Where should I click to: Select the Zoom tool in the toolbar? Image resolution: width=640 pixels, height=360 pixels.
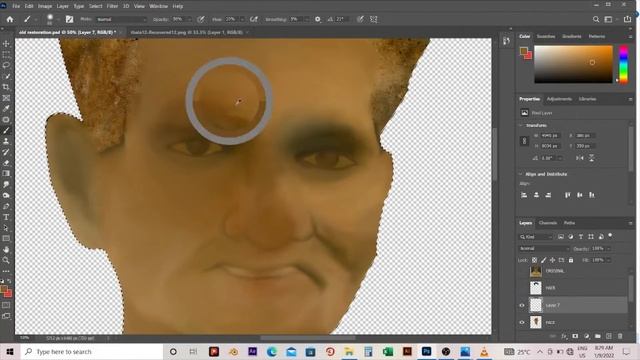[x=6, y=260]
